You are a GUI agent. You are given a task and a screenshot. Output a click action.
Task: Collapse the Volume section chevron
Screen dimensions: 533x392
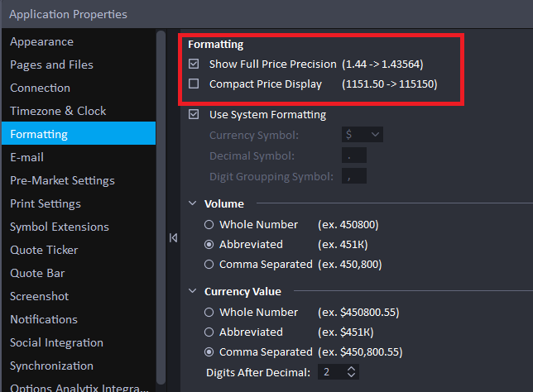(x=192, y=203)
